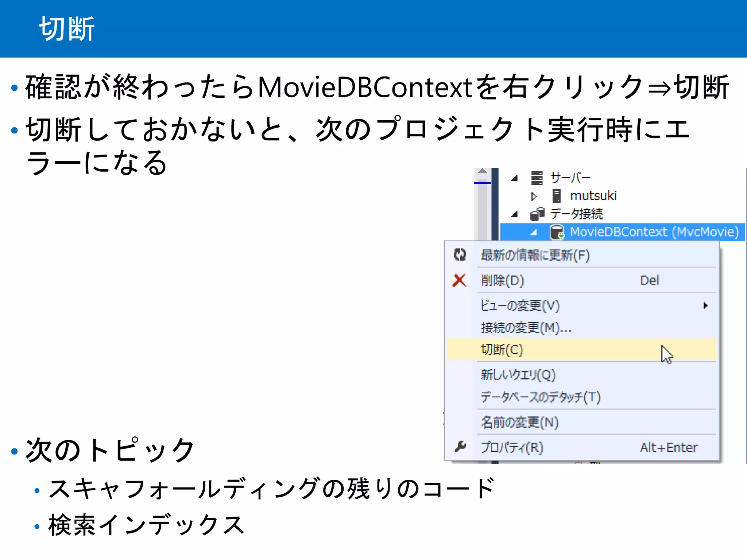
Task: Collapse the データ接続 tree node arrow
Action: pyautogui.click(x=515, y=214)
